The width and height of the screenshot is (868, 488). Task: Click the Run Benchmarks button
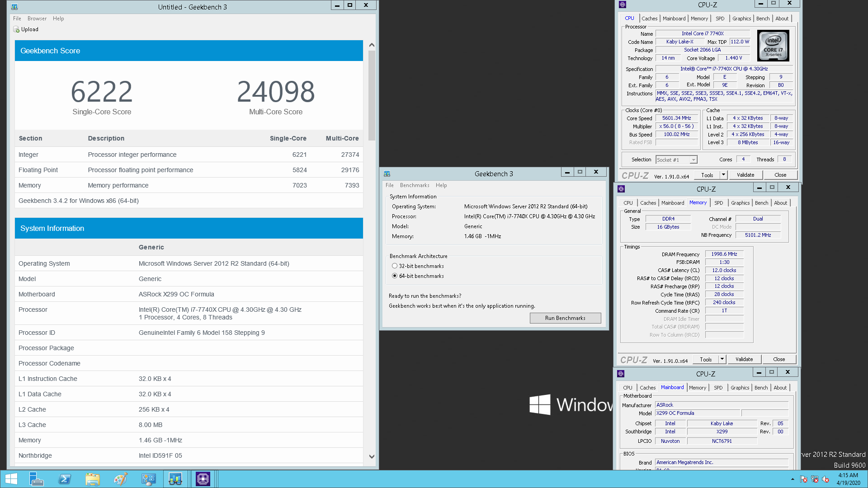click(565, 318)
